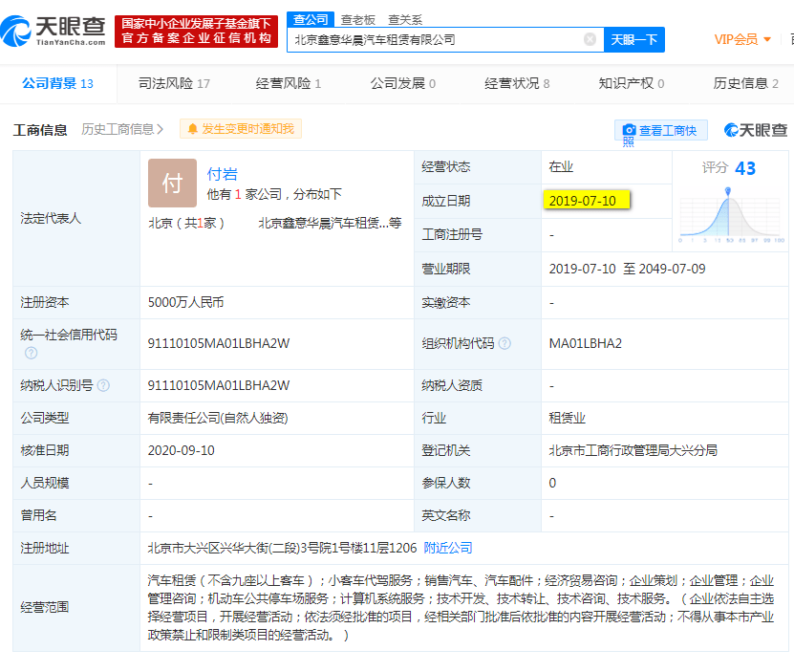
Task: Click the 付 avatar thumbnail
Action: [x=172, y=183]
